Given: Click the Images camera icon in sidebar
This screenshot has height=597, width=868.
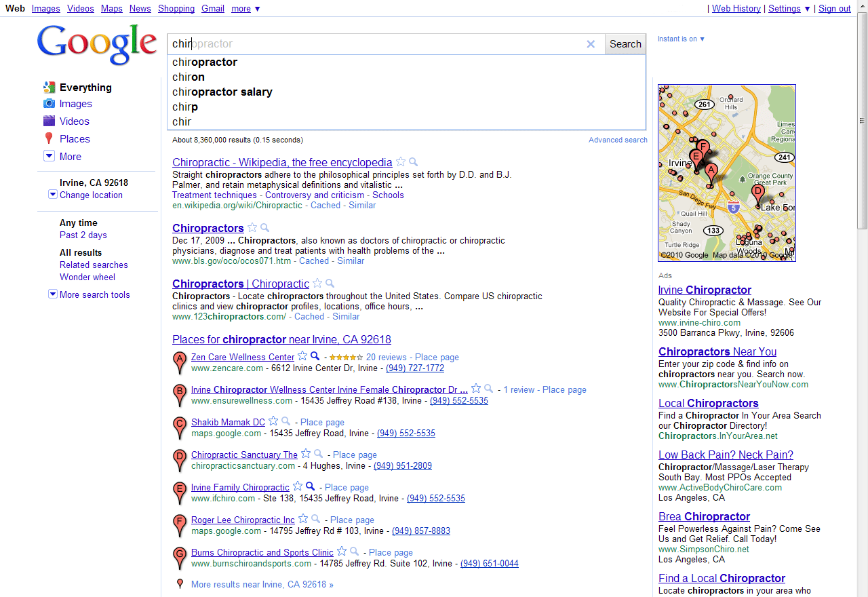Looking at the screenshot, I should coord(49,104).
